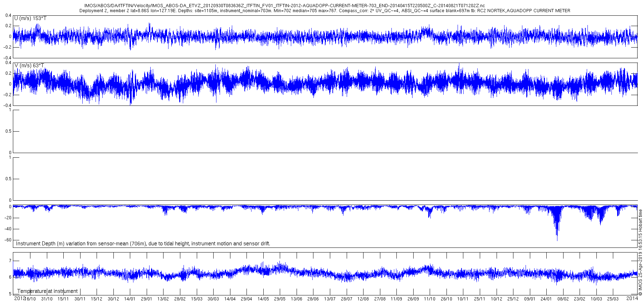Select the '15/12' date tick label
The width and height of the screenshot is (644, 304).
point(97,299)
